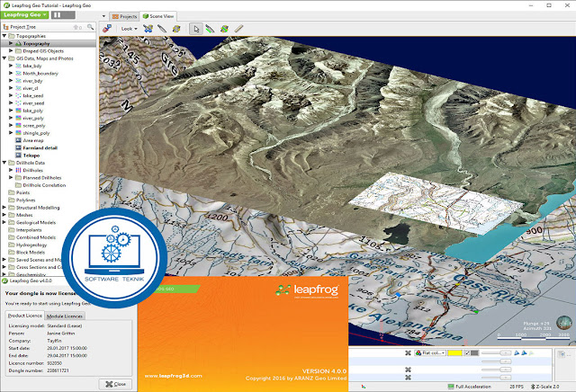Collapse the Drillhole Data folder
The image size is (576, 392).
tap(4, 163)
